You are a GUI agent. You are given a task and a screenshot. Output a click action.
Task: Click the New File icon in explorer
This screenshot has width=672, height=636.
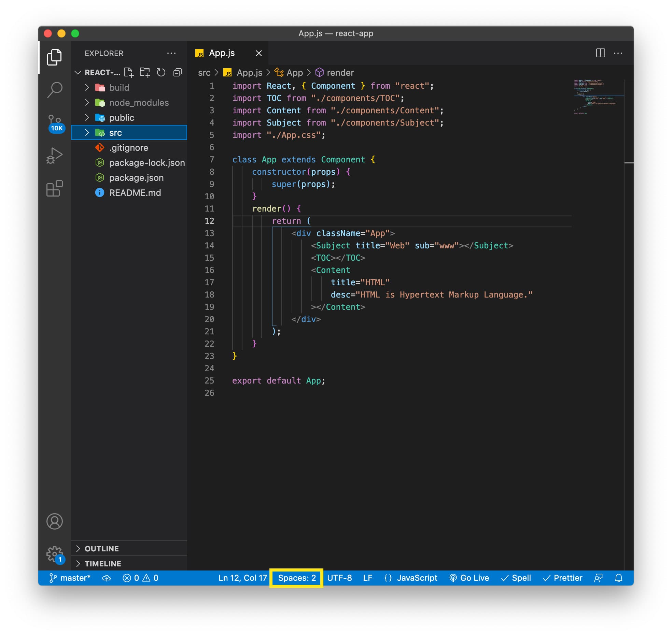tap(129, 72)
